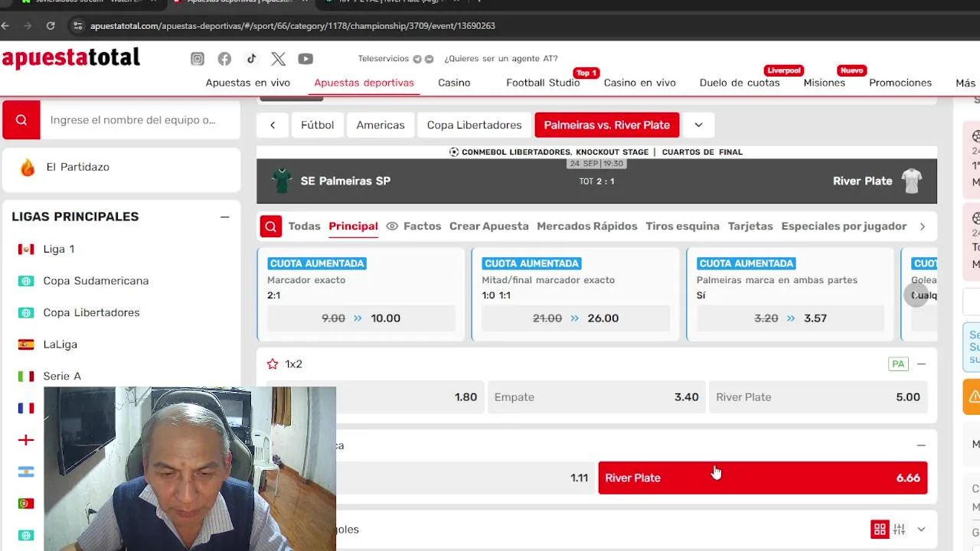Open the Facebook social icon
Viewport: 980px width, 551px height.
pos(224,59)
